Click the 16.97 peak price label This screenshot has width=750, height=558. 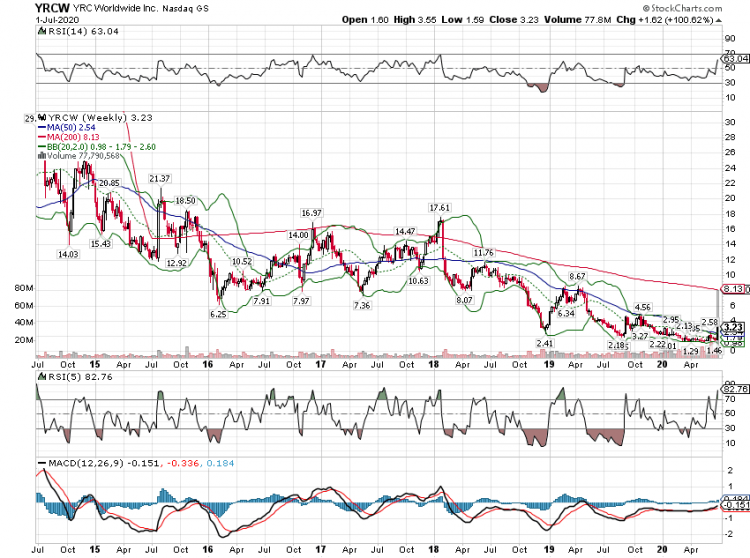(311, 213)
